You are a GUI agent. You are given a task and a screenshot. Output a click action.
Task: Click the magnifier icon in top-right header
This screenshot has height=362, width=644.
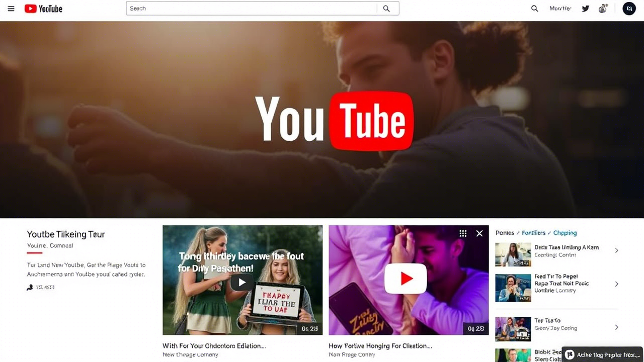coord(534,9)
